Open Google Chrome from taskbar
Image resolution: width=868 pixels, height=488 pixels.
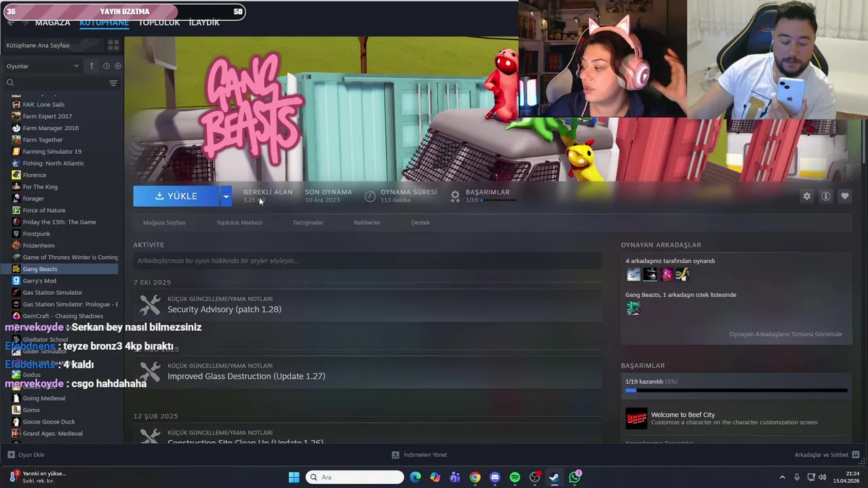[475, 477]
